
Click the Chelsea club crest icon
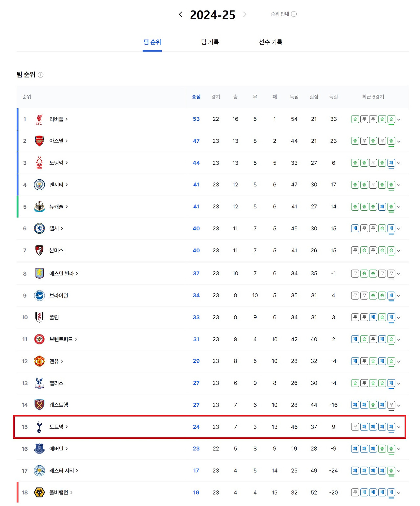pyautogui.click(x=39, y=228)
